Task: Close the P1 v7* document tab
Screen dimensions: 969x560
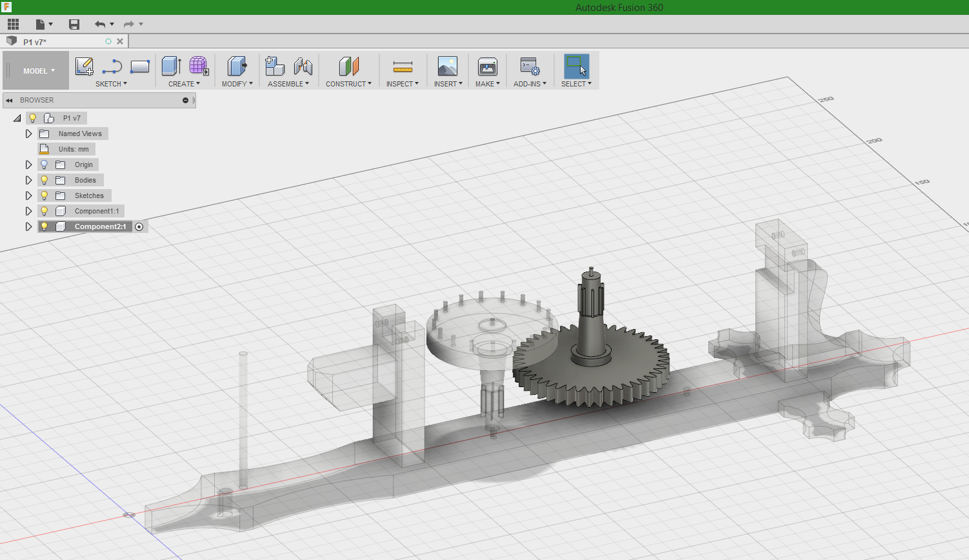Action: pos(120,41)
